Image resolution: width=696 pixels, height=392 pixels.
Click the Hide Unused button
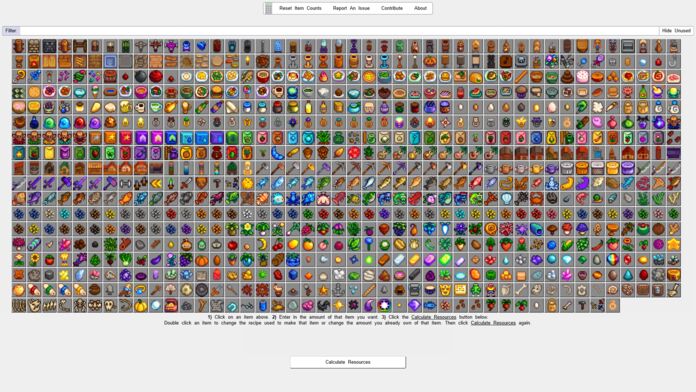tap(676, 31)
